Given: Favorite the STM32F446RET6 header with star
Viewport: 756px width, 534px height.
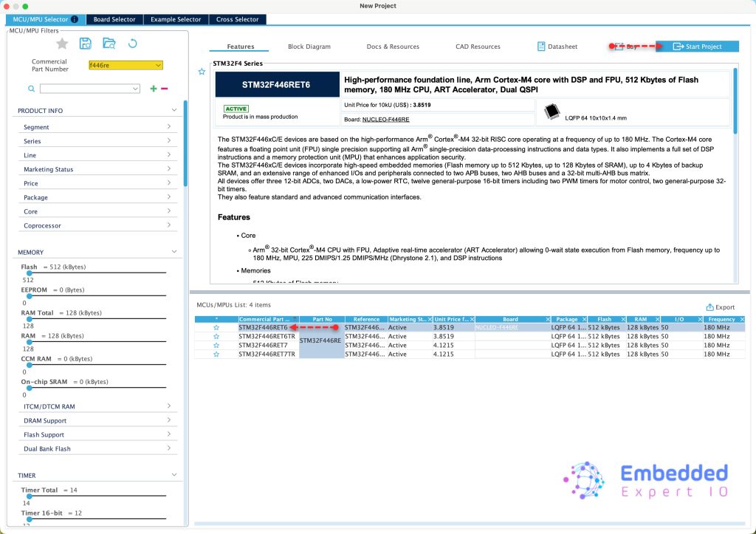Looking at the screenshot, I should click(202, 72).
